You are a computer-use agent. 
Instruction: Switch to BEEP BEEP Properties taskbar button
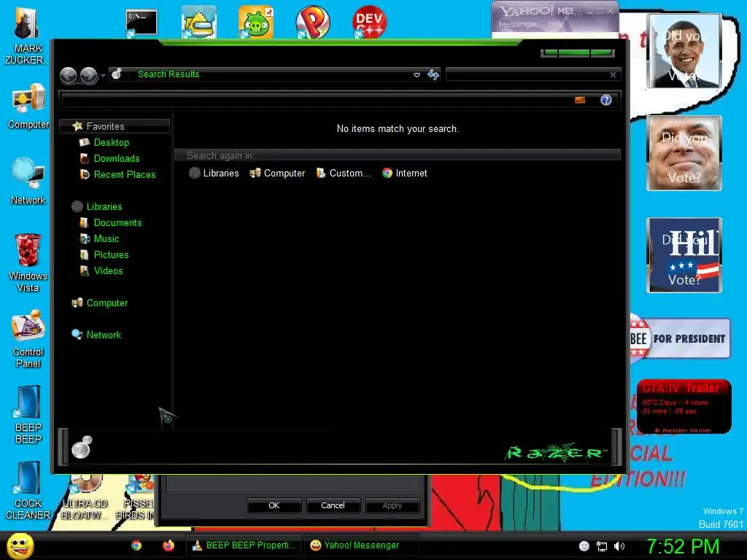(x=244, y=545)
